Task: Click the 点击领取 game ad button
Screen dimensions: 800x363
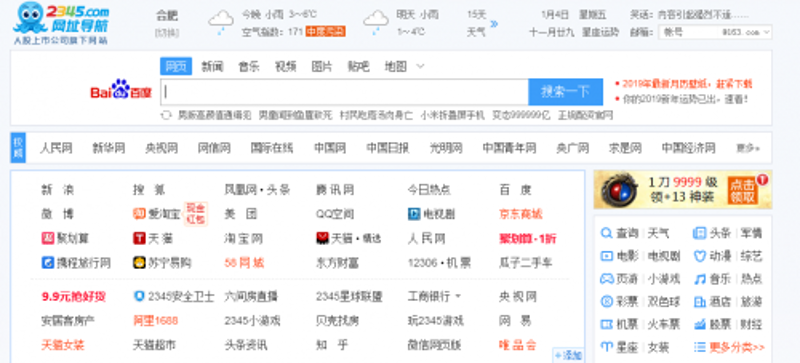Action: click(x=742, y=190)
